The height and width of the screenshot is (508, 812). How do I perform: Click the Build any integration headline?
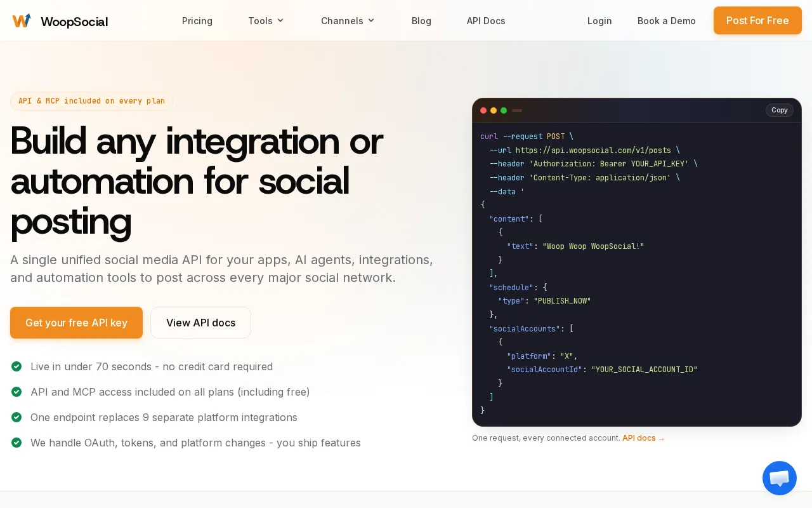click(x=197, y=181)
